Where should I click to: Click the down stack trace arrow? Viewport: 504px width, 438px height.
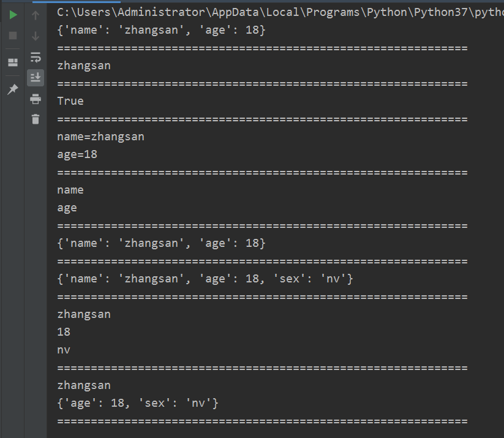click(x=36, y=36)
